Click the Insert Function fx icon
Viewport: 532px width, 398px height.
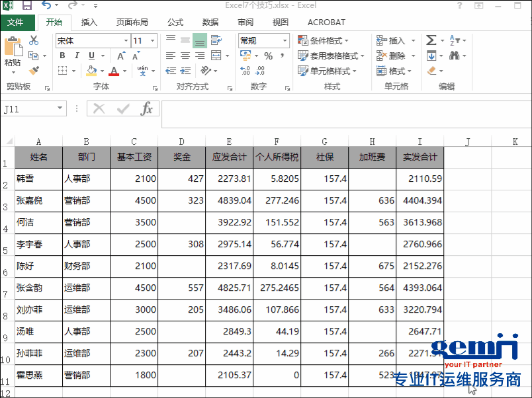[x=147, y=108]
